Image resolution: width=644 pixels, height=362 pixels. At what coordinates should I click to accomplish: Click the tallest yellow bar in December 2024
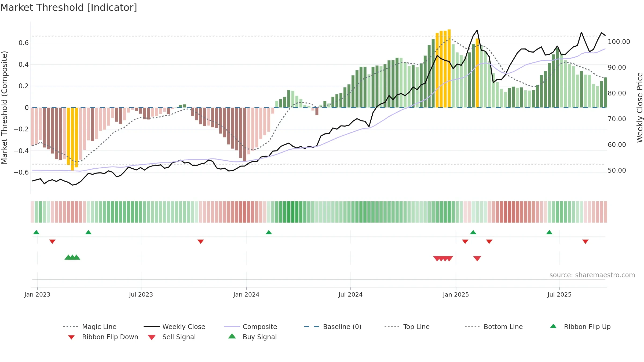[x=449, y=68]
